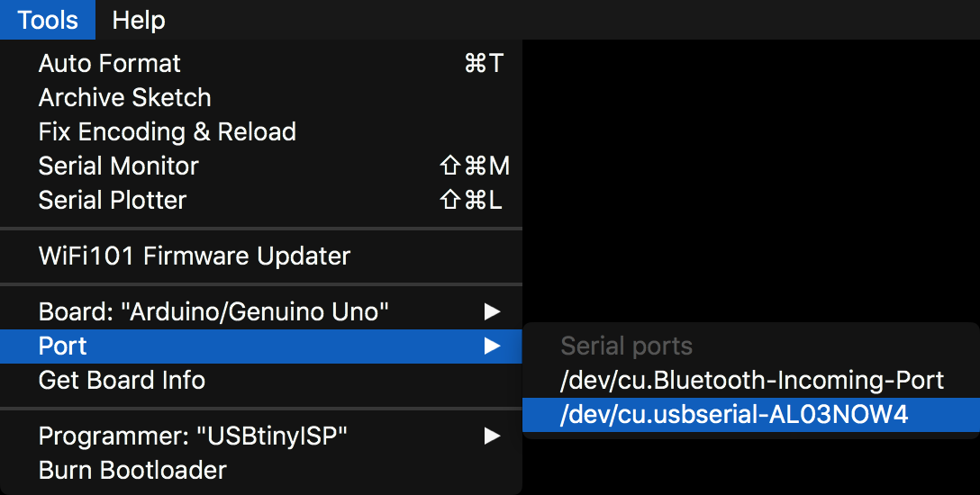Expand the Board submenu arrow
This screenshot has width=980, height=495.
(x=491, y=312)
